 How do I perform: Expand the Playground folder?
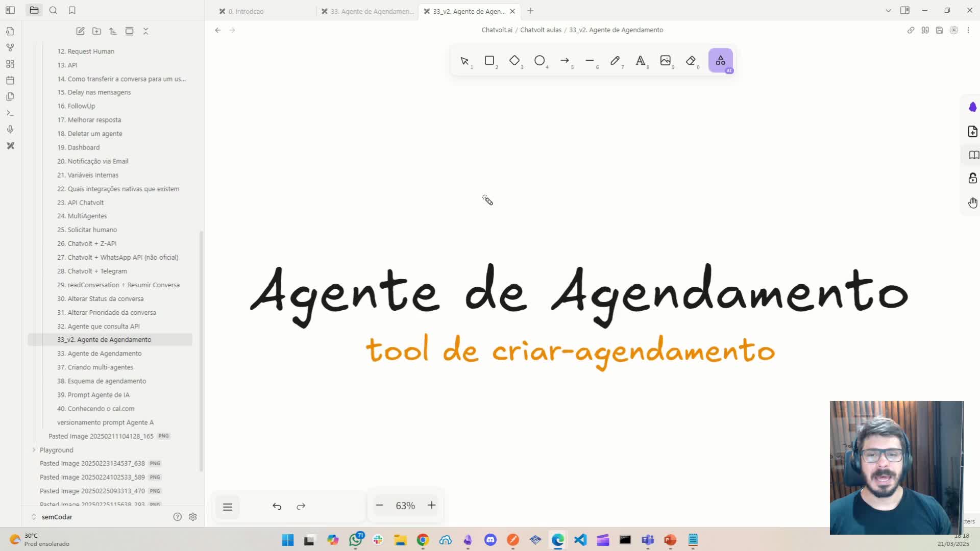(x=34, y=449)
